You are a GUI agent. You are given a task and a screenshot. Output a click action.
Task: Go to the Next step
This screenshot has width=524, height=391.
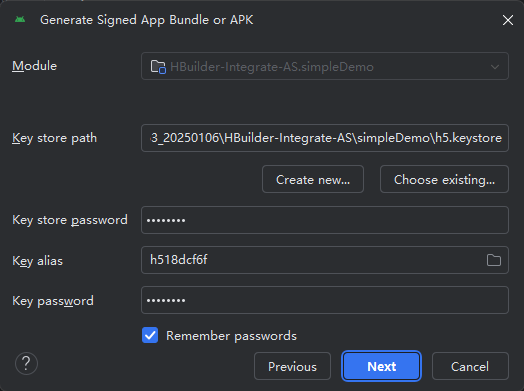pos(381,366)
